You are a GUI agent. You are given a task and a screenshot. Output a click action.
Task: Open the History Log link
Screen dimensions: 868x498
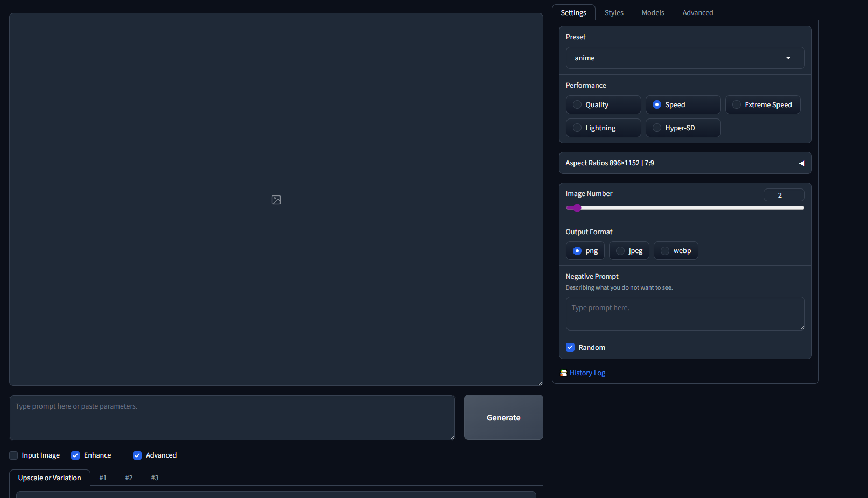[x=587, y=373]
